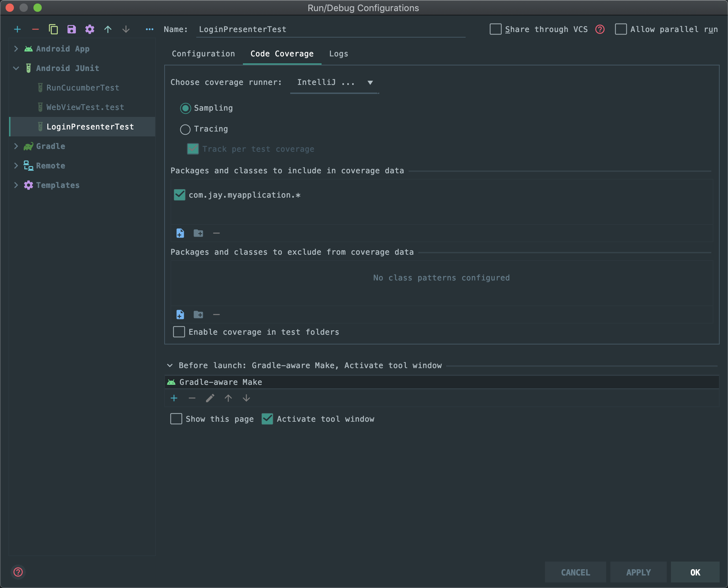Add a before-launch task
The width and height of the screenshot is (728, 588).
coord(174,398)
